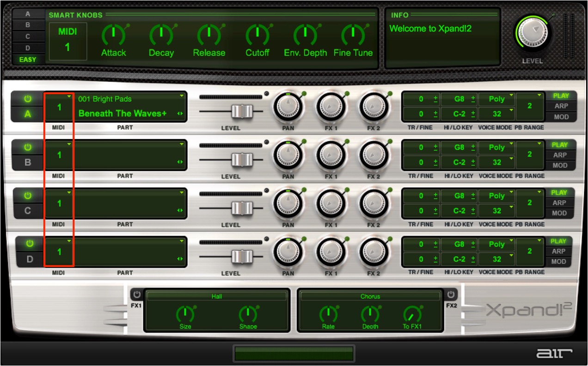
Task: Select smart knobs tab D
Action: (x=28, y=48)
